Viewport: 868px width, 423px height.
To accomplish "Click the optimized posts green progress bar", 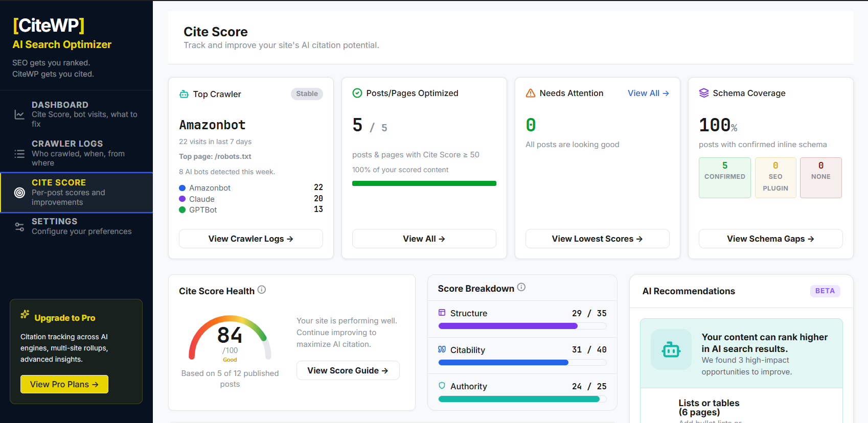I will coord(424,183).
